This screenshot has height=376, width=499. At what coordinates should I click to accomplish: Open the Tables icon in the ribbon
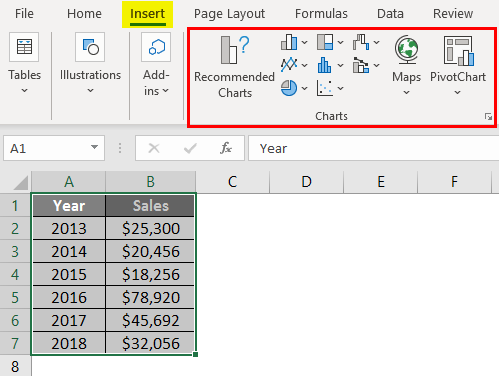(24, 47)
